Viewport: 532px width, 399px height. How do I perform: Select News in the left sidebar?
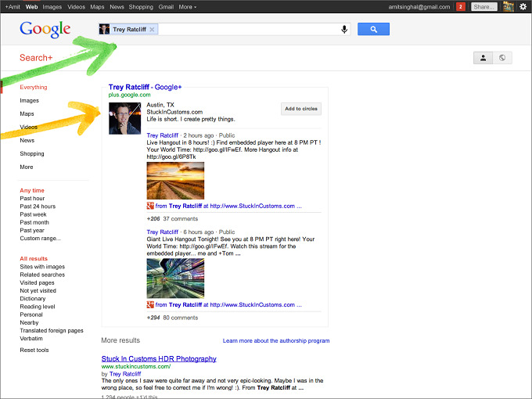point(27,140)
